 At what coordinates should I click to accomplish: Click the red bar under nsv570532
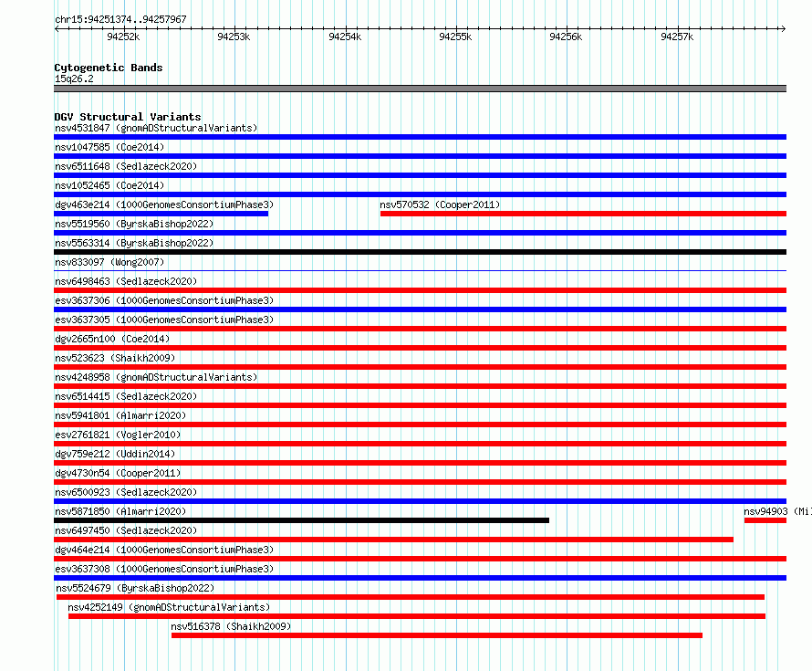(x=583, y=214)
